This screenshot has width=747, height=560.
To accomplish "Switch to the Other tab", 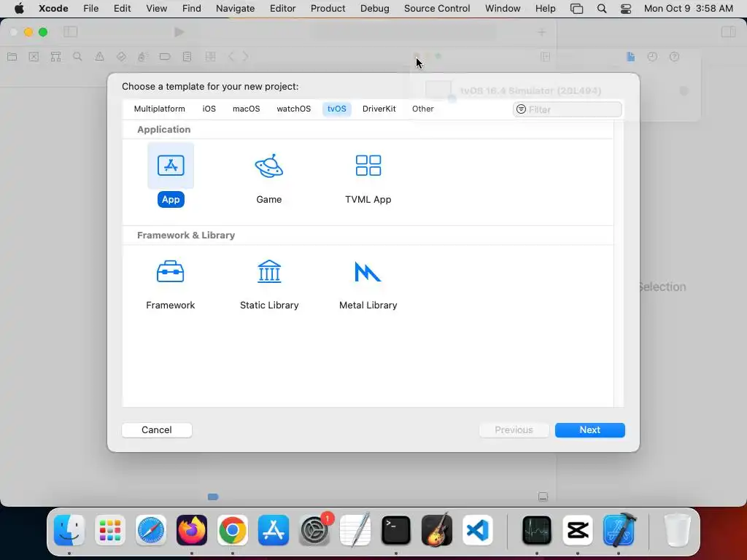I will [422, 109].
